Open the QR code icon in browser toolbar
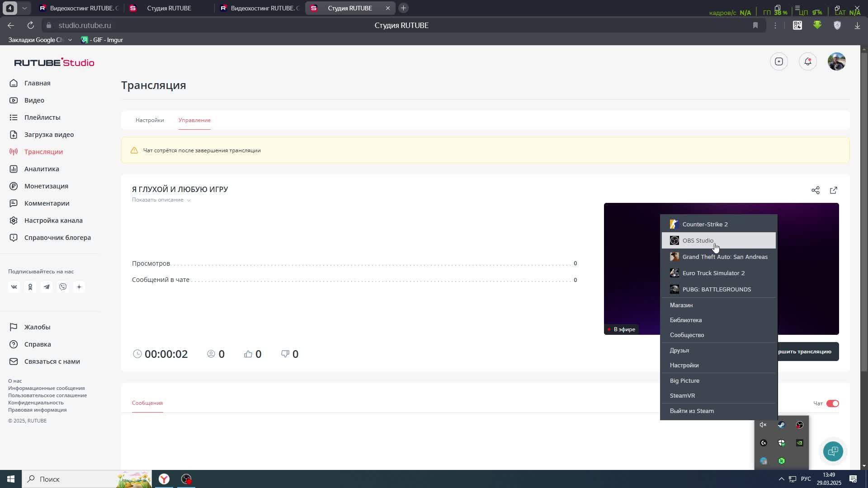 pyautogui.click(x=797, y=25)
